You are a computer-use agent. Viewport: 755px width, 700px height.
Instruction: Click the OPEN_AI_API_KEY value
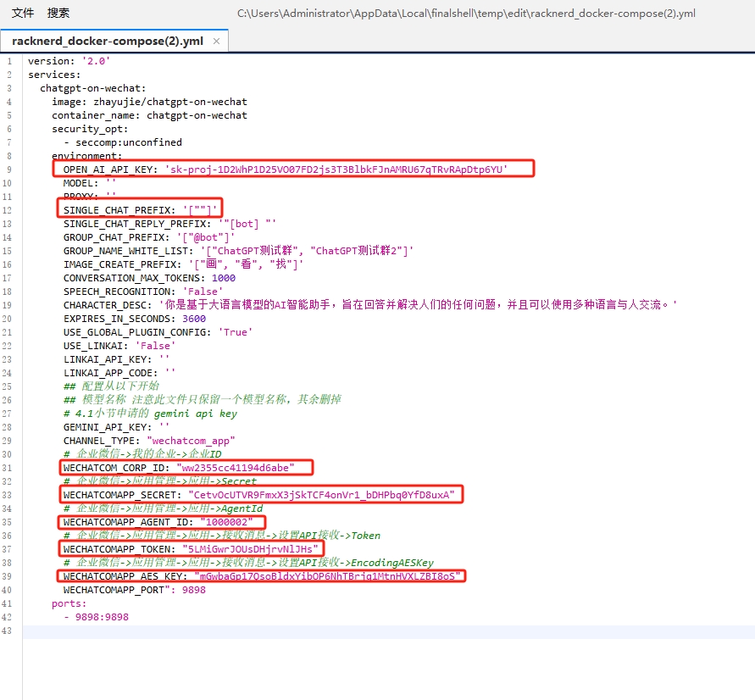click(336, 169)
